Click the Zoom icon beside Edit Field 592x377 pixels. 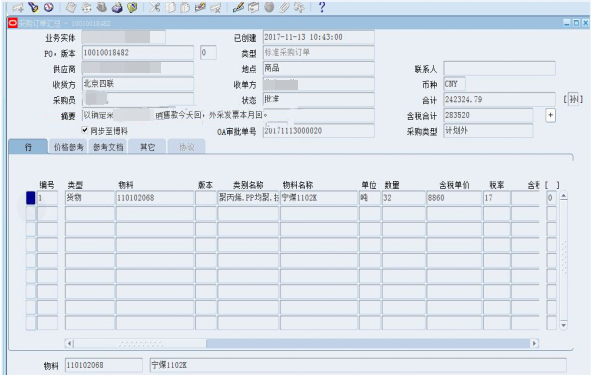tap(253, 7)
